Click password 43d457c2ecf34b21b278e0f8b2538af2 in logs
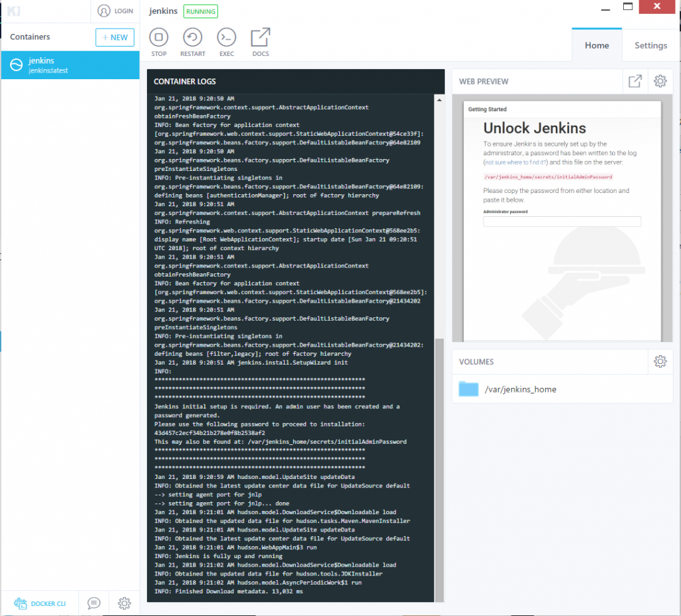 pos(209,432)
